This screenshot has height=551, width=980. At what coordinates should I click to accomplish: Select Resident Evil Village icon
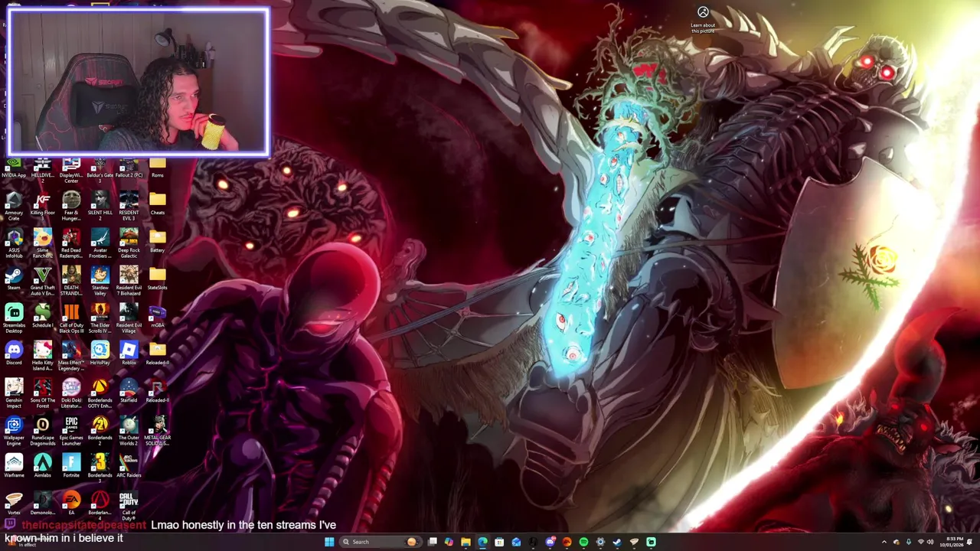129,319
